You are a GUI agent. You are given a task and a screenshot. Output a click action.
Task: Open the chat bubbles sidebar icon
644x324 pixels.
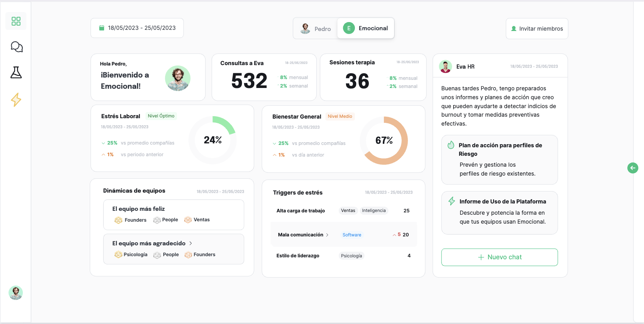click(16, 47)
